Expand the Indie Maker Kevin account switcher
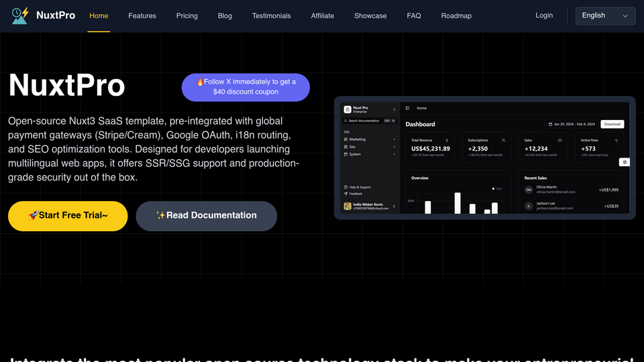Image resolution: width=644 pixels, height=362 pixels. [x=394, y=206]
